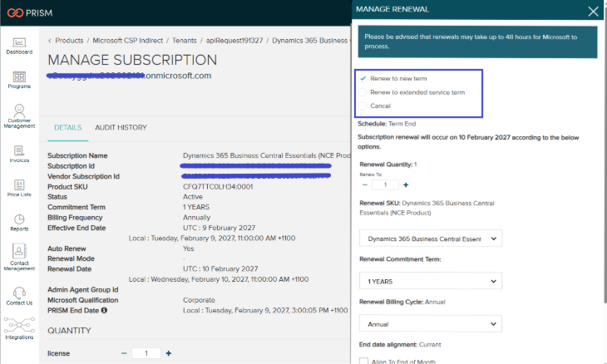Switch to the AUDIT HISTORY tab
This screenshot has width=607, height=364.
[x=121, y=128]
